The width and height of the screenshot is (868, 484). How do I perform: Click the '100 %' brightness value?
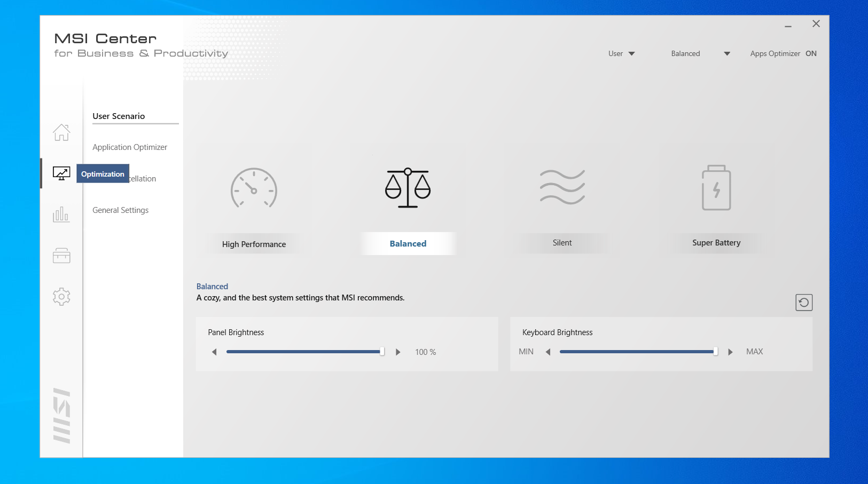426,352
